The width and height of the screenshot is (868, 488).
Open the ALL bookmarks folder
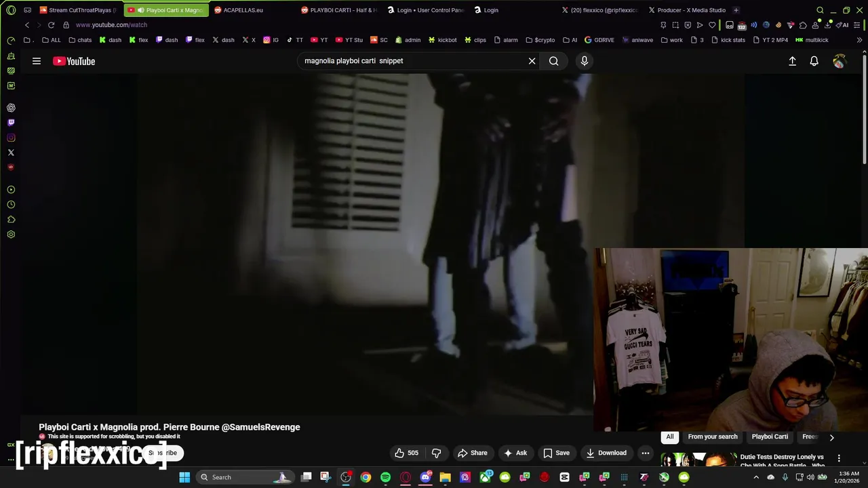click(52, 40)
